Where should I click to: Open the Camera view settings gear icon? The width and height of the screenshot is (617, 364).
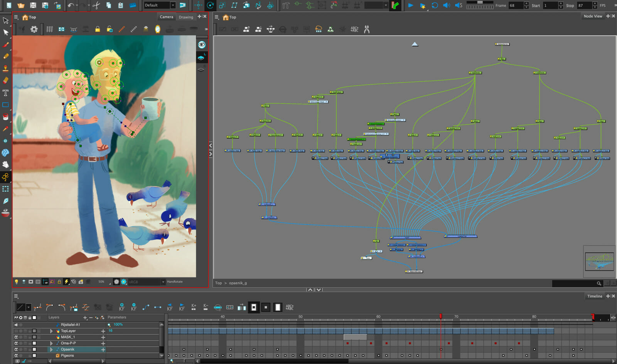(34, 29)
